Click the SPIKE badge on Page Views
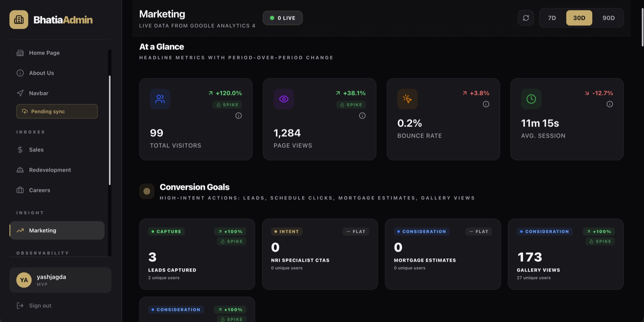 (x=351, y=105)
